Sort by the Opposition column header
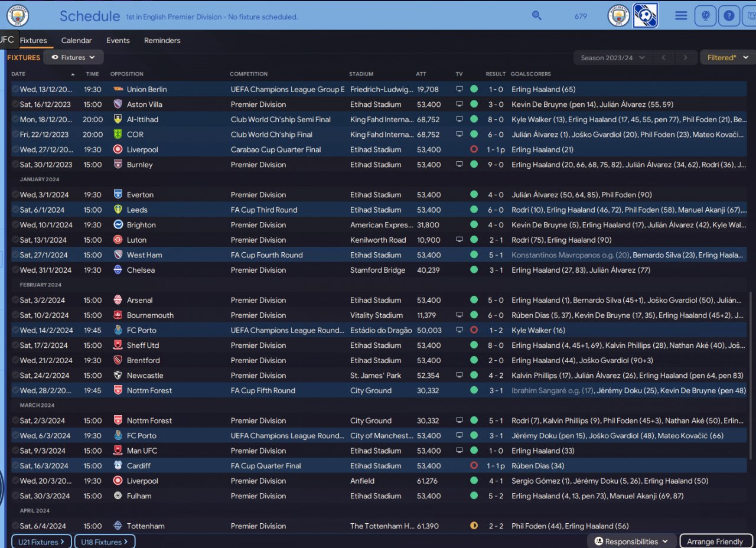756x548 pixels. (127, 74)
